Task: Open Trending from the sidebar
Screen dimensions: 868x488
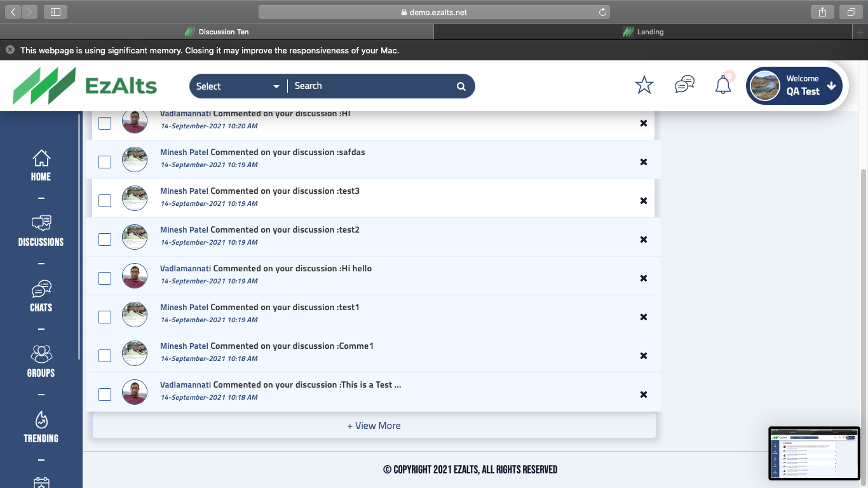Action: click(41, 427)
